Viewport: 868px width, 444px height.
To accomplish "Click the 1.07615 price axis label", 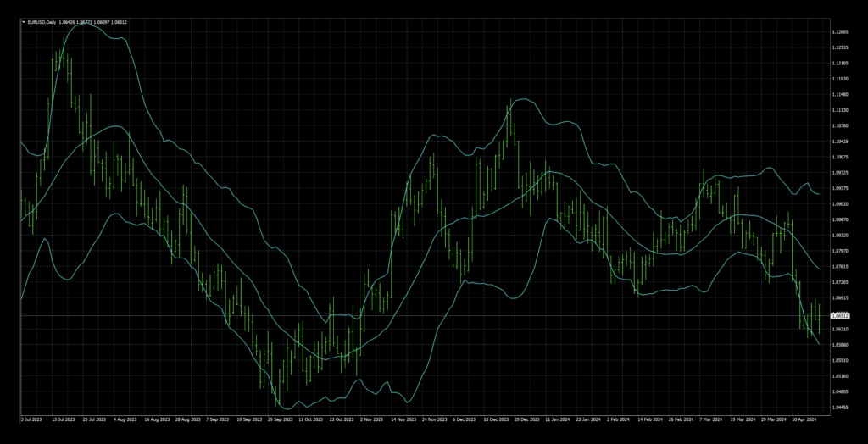I will point(841,266).
